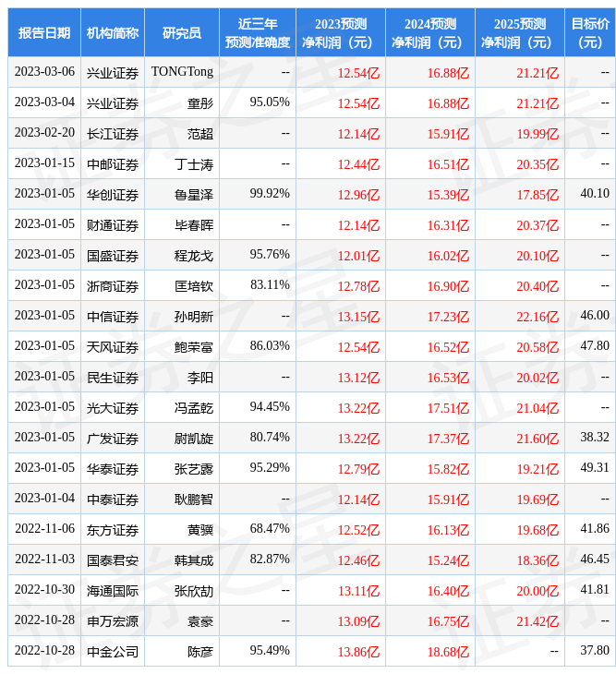Click researcher name 童彤
This screenshot has width=616, height=674.
[x=200, y=103]
